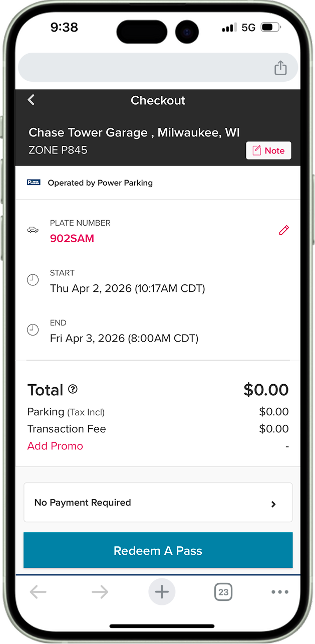Image resolution: width=315 pixels, height=644 pixels.
Task: Expand the No Payment Required row
Action: coord(158,503)
